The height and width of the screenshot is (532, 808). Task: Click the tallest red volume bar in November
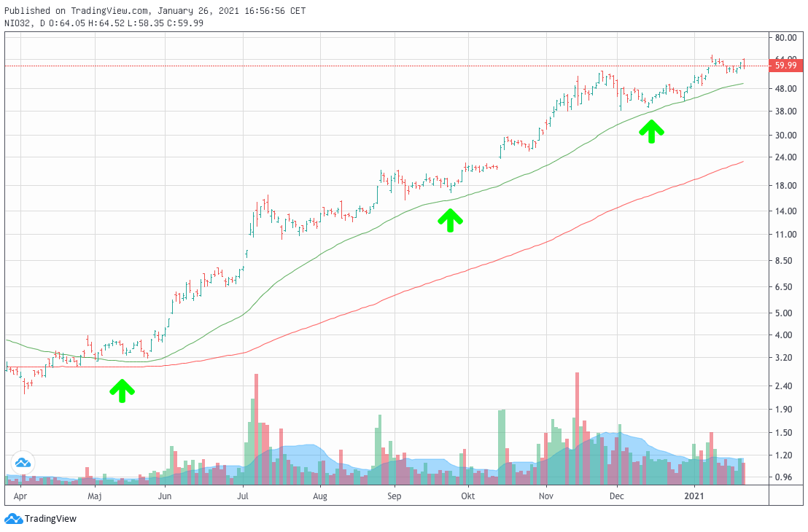click(577, 429)
